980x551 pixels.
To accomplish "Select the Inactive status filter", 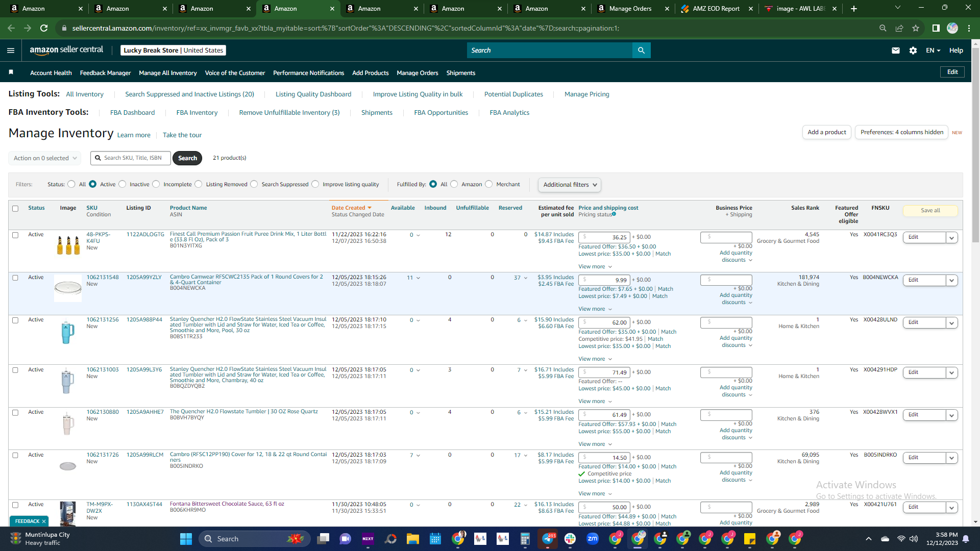I will 122,184.
